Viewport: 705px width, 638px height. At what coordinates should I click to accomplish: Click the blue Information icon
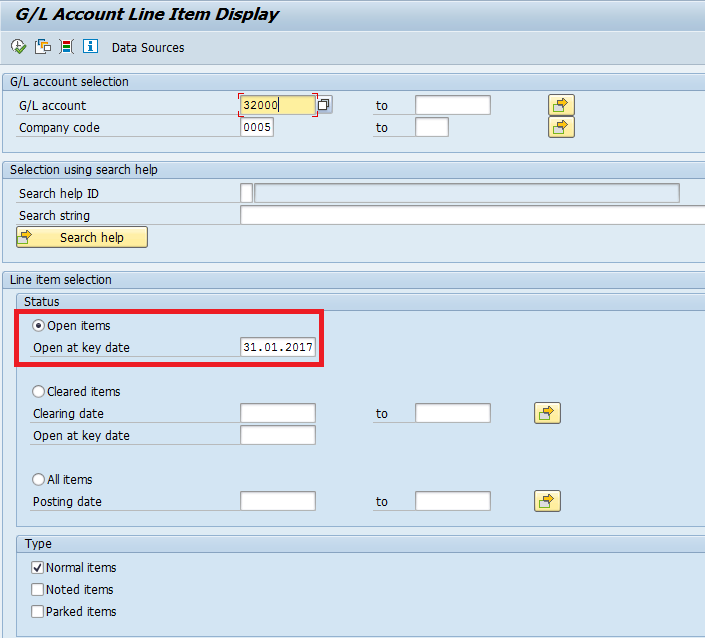(x=90, y=46)
